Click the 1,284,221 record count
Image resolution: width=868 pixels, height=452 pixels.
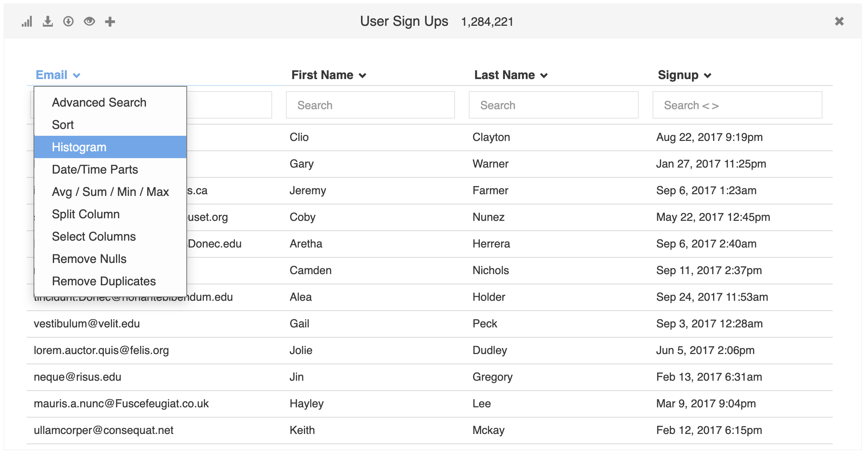(x=487, y=21)
